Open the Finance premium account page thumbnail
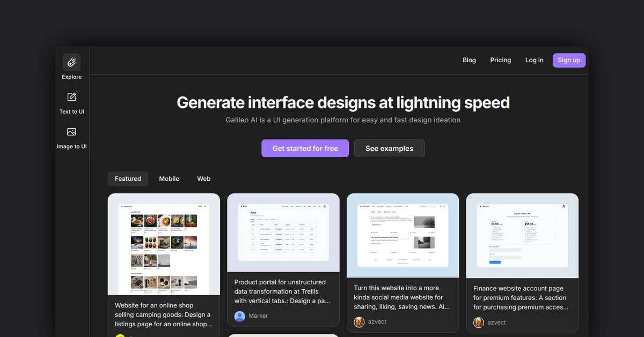The height and width of the screenshot is (337, 644). (x=522, y=236)
